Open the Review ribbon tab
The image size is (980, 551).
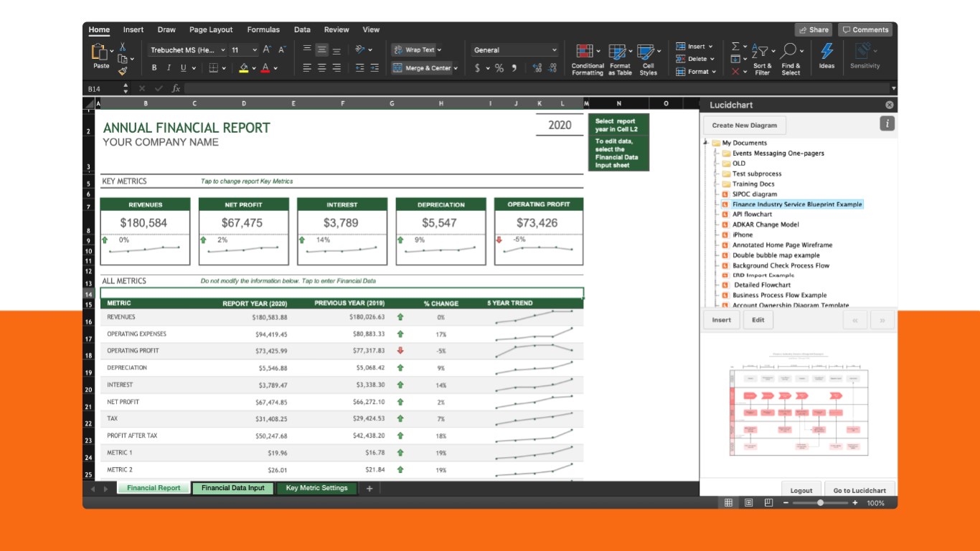pos(336,29)
